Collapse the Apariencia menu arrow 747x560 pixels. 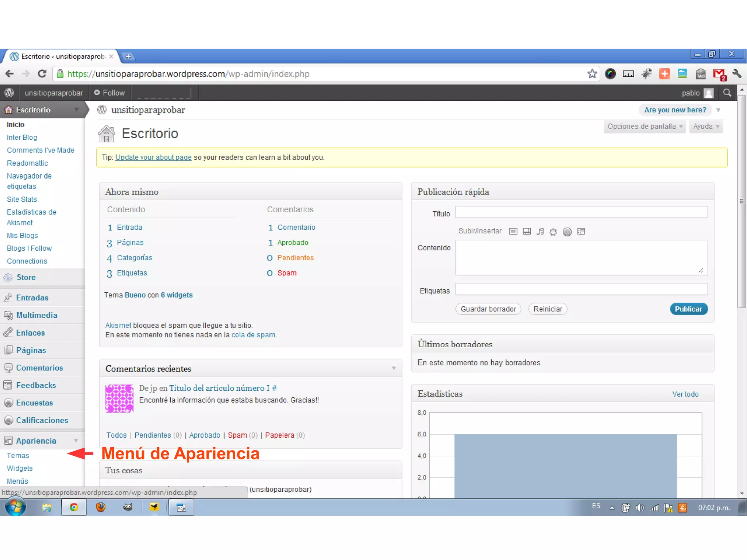coord(76,440)
